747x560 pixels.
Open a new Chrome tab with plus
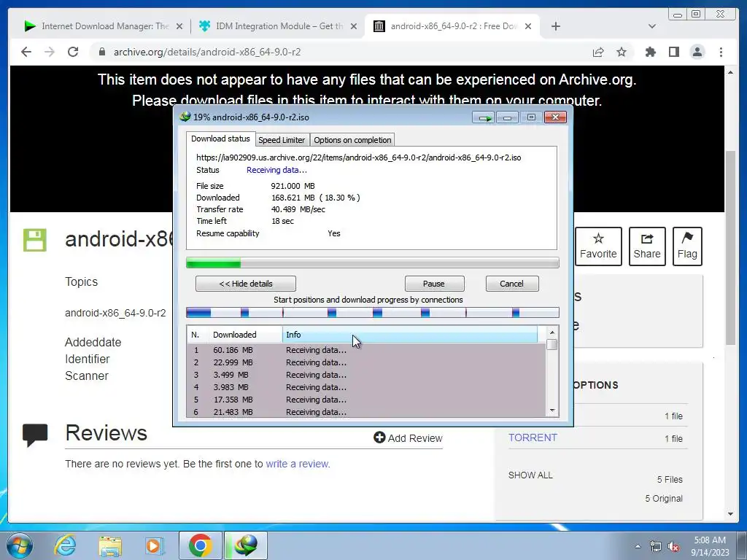pos(555,26)
